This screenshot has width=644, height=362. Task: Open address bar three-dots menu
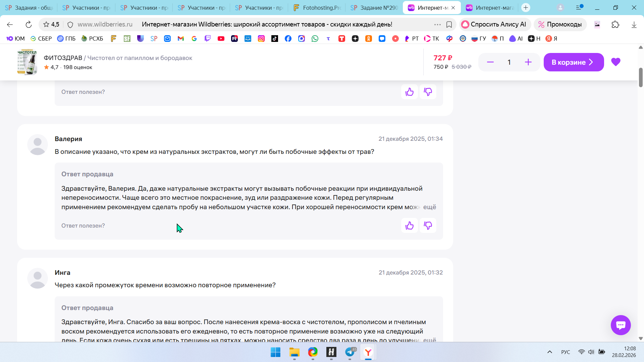[x=437, y=24]
